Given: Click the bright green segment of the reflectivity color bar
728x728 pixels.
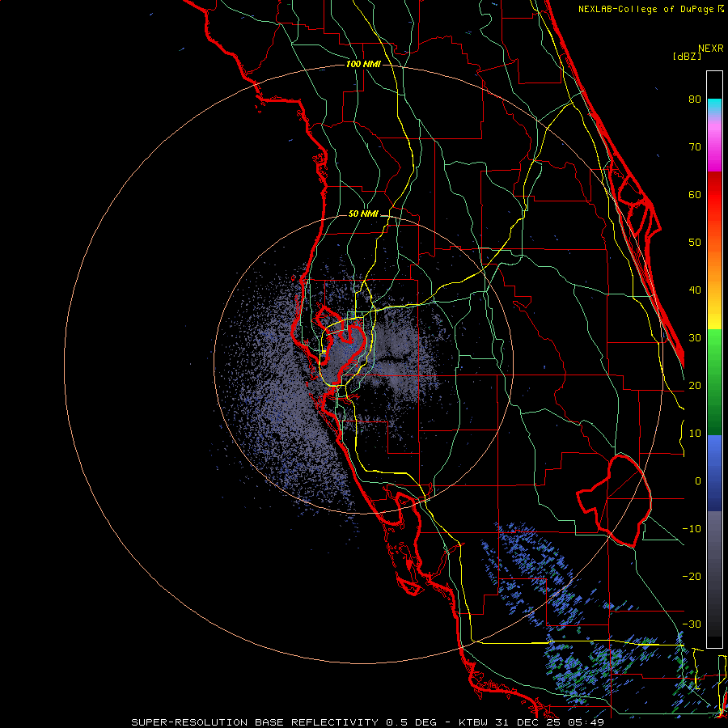Looking at the screenshot, I should [714, 341].
